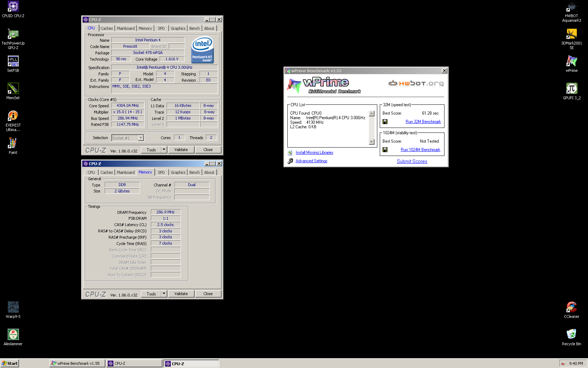588x368 pixels.
Task: Click the CAS# Latency value 2.5 clocks
Action: (x=166, y=225)
